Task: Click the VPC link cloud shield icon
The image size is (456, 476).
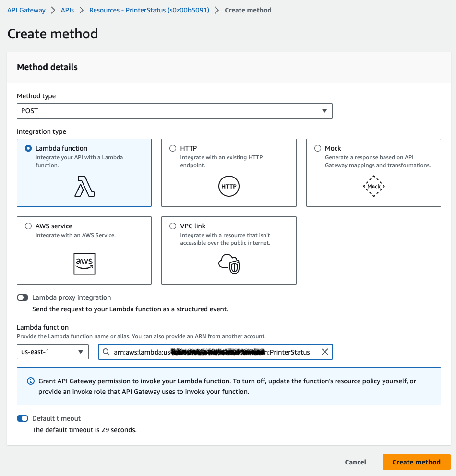Action: 229,263
